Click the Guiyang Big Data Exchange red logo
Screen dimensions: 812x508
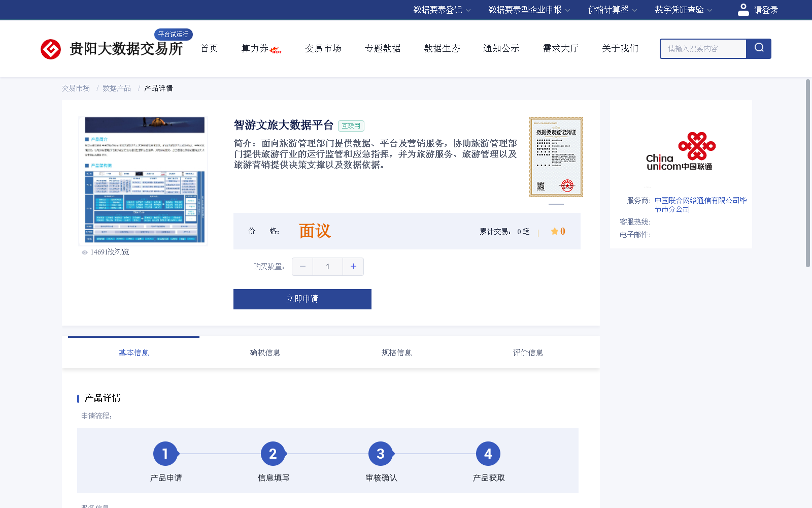point(51,49)
